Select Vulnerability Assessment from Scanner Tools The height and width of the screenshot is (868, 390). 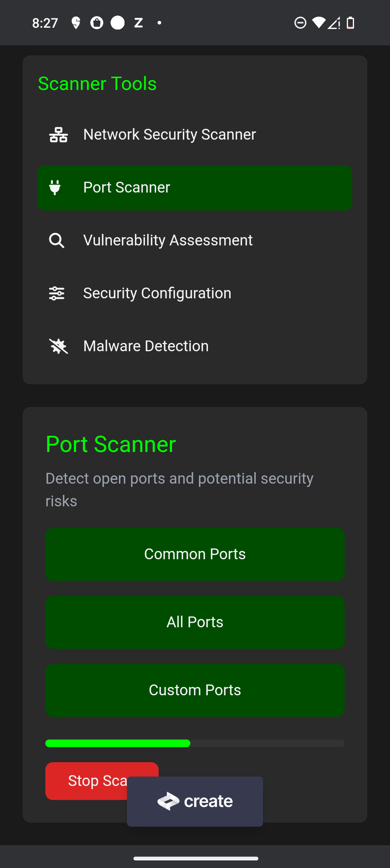pyautogui.click(x=168, y=240)
